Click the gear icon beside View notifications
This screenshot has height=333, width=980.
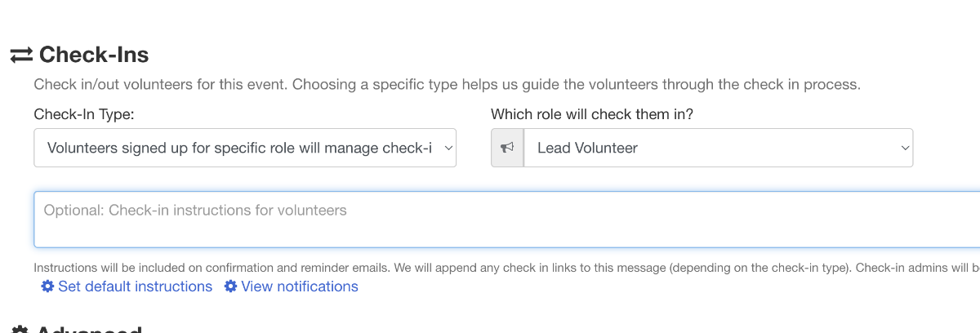click(x=231, y=286)
